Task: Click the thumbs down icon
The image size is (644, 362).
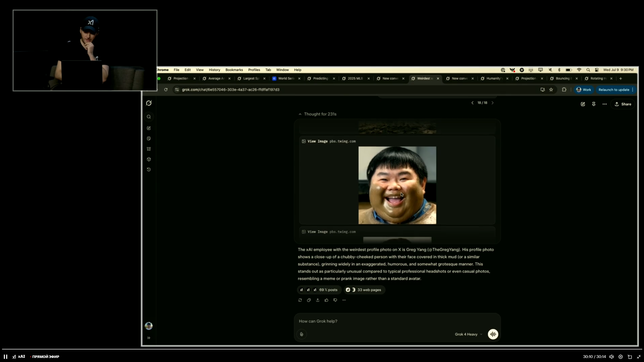Action: click(x=335, y=300)
